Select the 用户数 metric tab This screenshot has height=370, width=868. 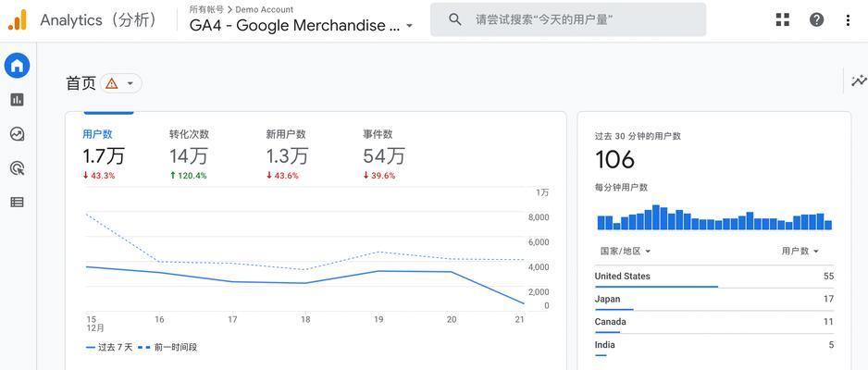[x=104, y=154]
